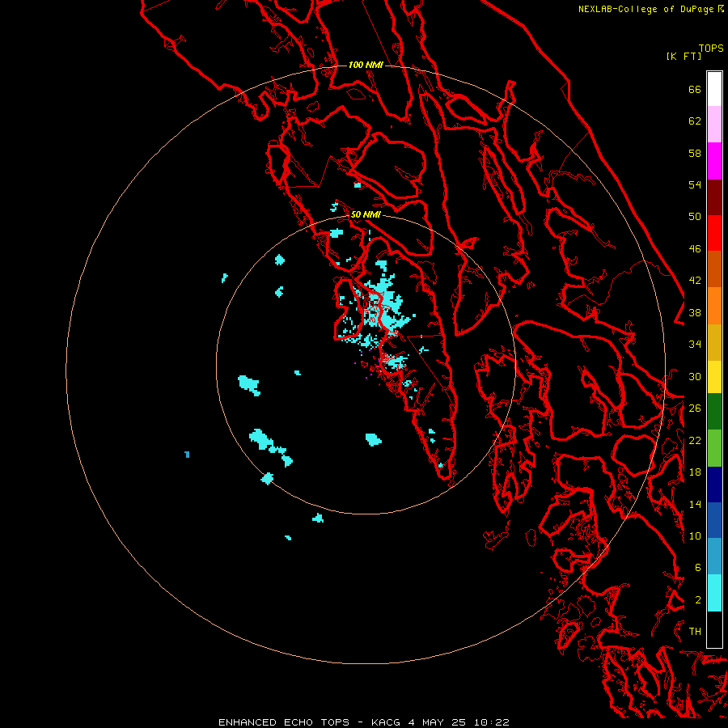
Task: Click the black TH legend swatch
Action: coord(714,629)
